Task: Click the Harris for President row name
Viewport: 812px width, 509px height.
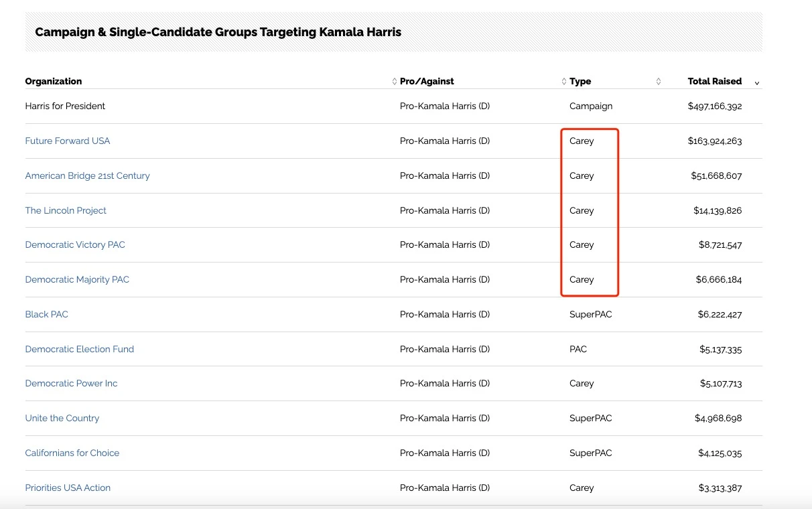Action: (x=65, y=106)
